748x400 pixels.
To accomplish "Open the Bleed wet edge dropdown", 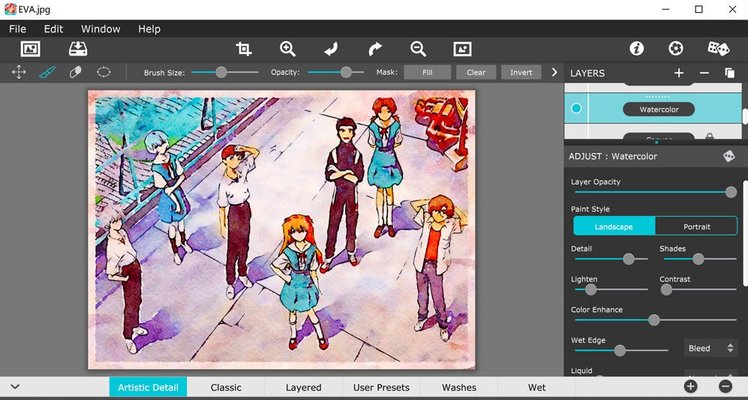I will coord(710,349).
